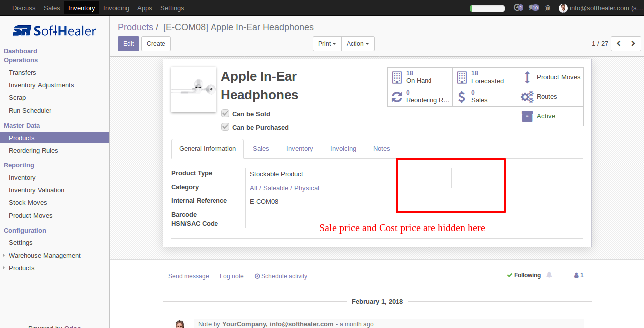This screenshot has width=644, height=328.
Task: Click Send message
Action: click(189, 276)
